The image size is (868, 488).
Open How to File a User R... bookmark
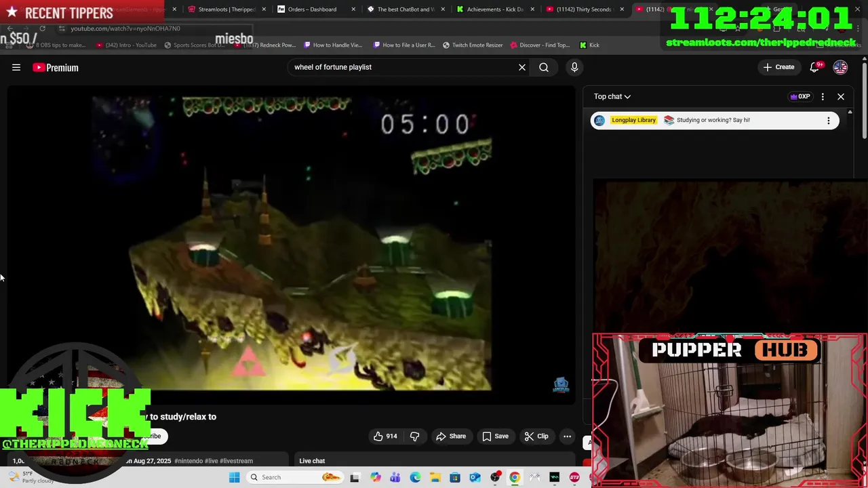click(404, 45)
